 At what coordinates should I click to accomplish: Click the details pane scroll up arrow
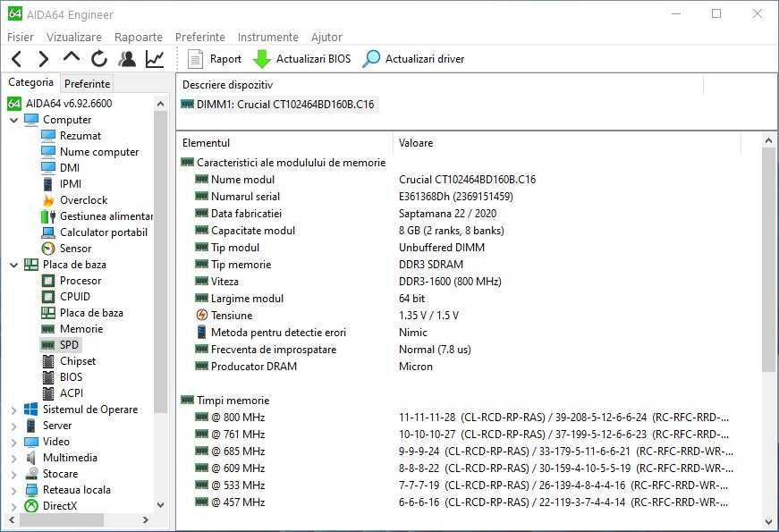tap(768, 140)
